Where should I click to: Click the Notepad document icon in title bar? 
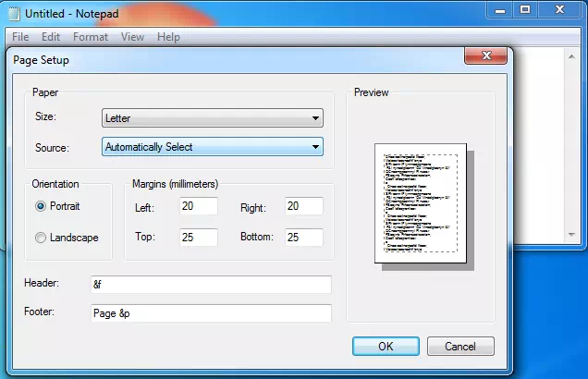tap(14, 14)
